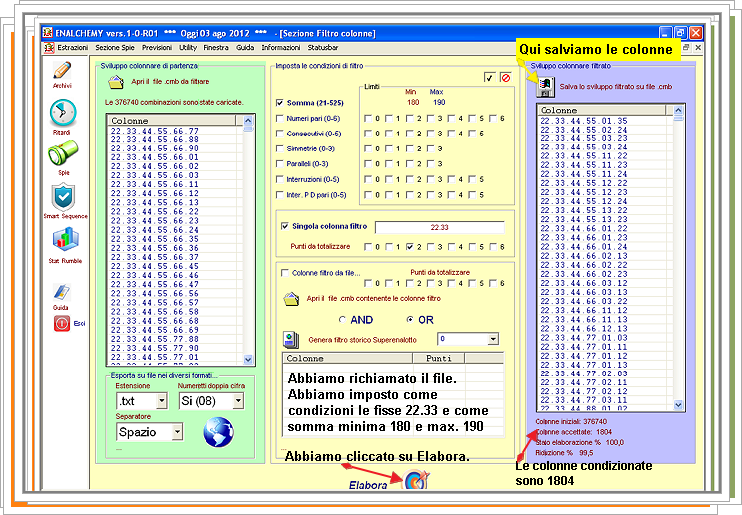This screenshot has height=515, width=742.
Task: Select row 22.33.44.55.66.77 in left list
Action: [155, 131]
